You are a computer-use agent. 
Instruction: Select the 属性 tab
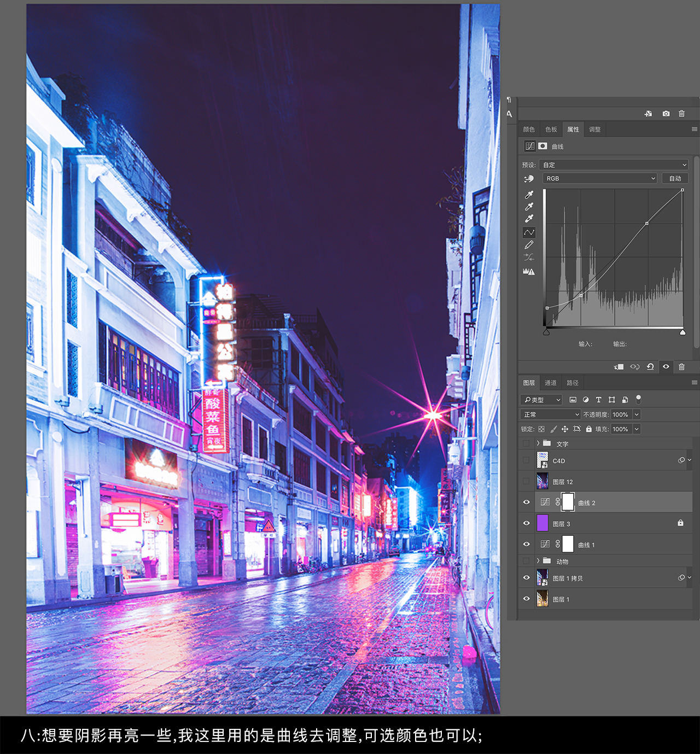(x=573, y=130)
